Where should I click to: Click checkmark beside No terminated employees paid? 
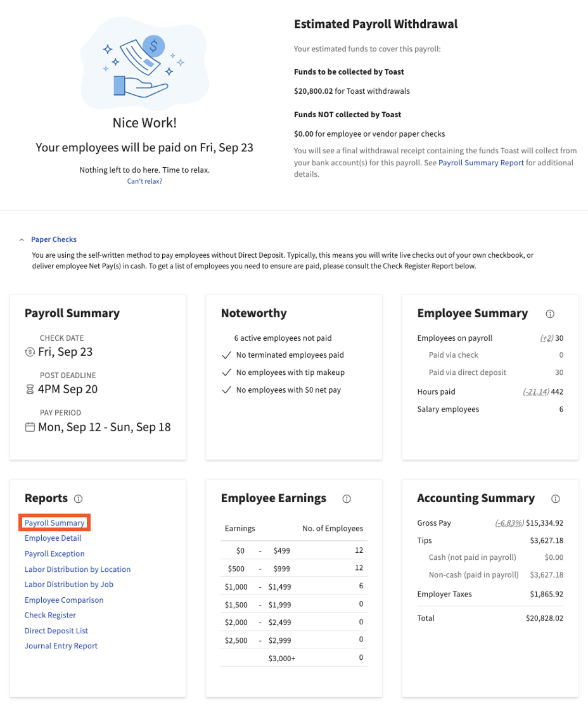[x=226, y=355]
